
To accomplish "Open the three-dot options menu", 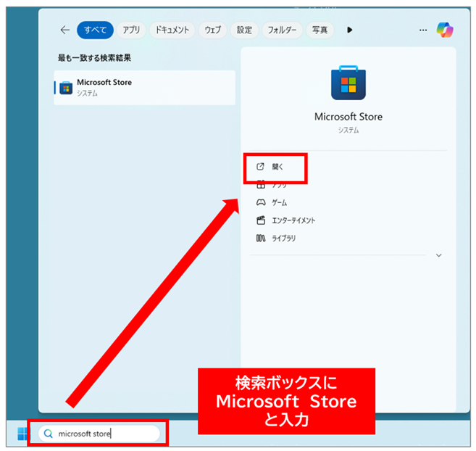I will tap(423, 30).
